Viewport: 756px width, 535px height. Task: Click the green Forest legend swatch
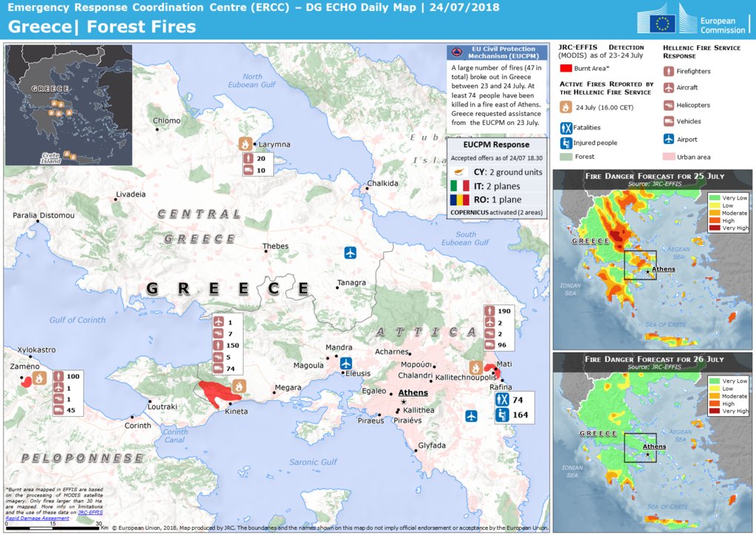[566, 157]
